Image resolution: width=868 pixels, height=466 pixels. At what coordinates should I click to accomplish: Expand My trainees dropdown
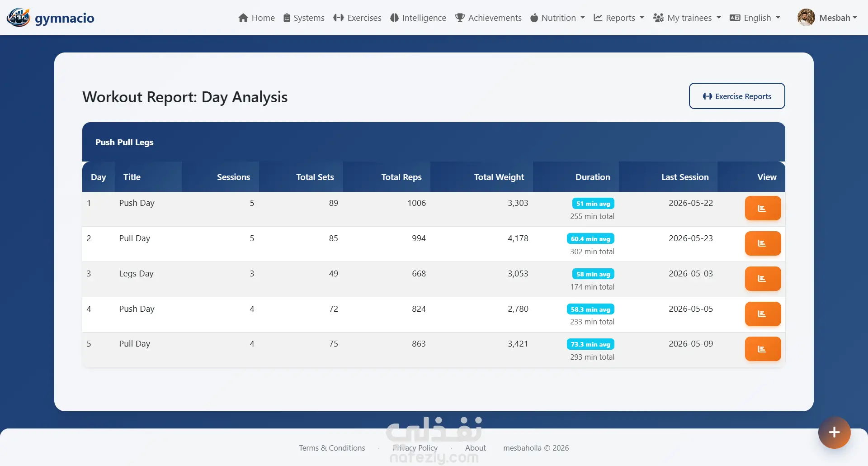tap(687, 18)
